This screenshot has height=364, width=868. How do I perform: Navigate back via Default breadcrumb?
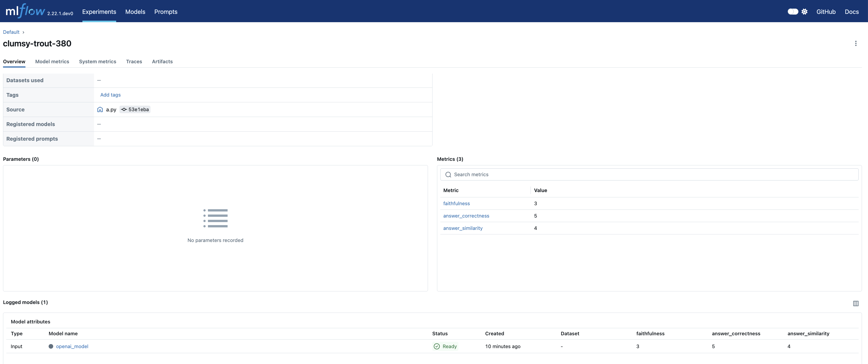11,32
